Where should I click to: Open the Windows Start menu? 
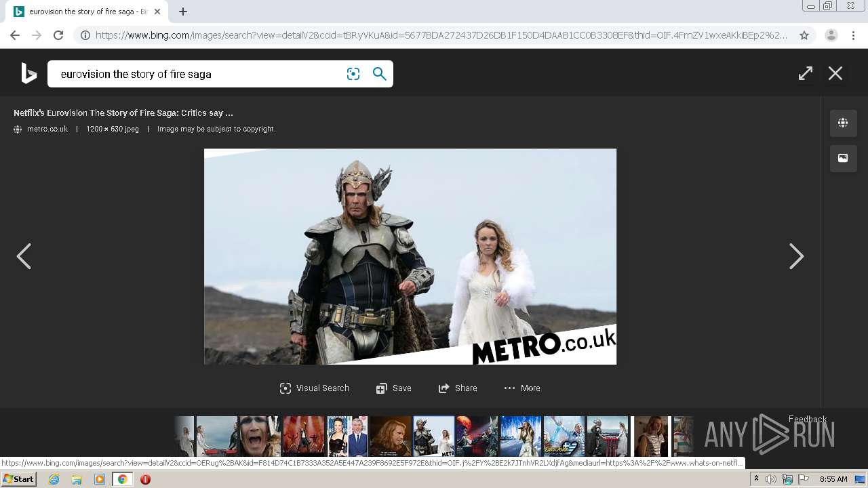[19, 479]
